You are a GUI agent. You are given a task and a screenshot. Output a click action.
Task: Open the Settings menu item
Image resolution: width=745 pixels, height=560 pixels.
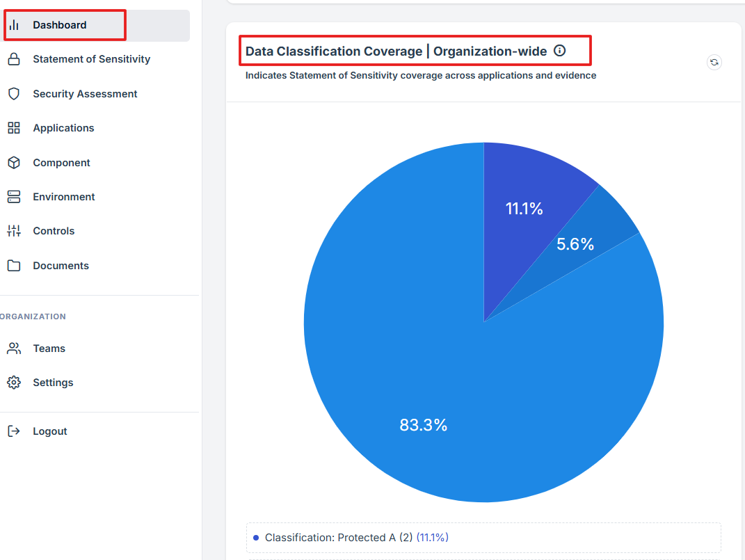(x=53, y=383)
